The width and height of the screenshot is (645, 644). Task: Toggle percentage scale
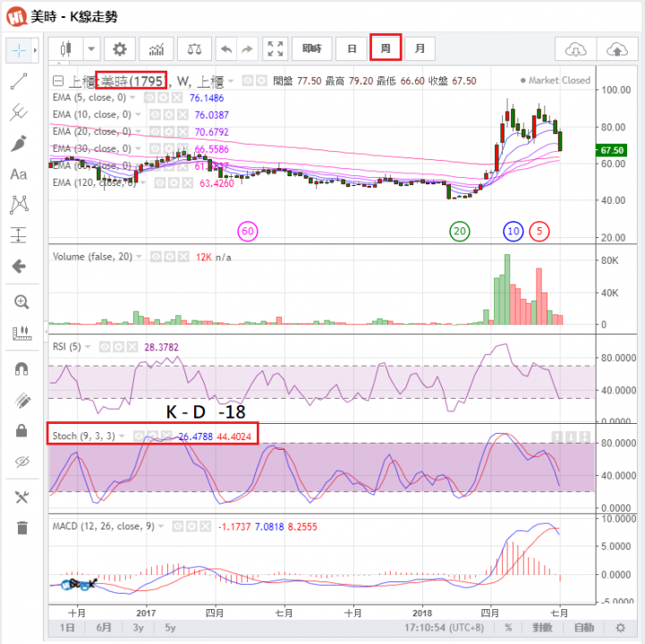(x=508, y=628)
